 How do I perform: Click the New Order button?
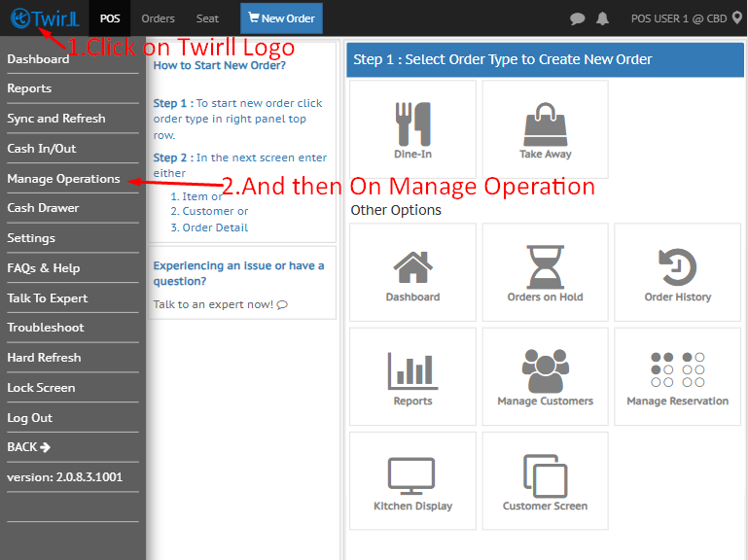tap(281, 18)
